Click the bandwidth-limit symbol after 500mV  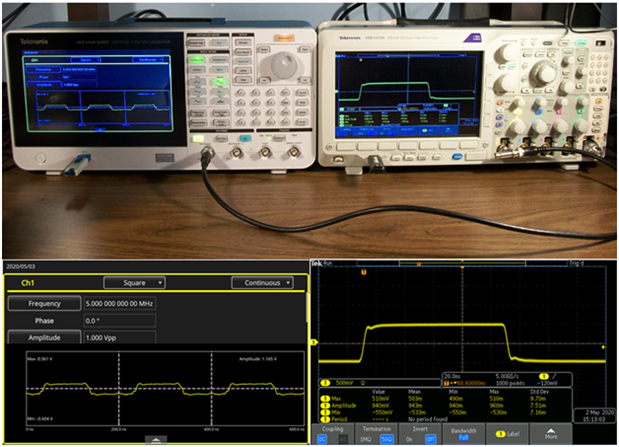click(363, 383)
